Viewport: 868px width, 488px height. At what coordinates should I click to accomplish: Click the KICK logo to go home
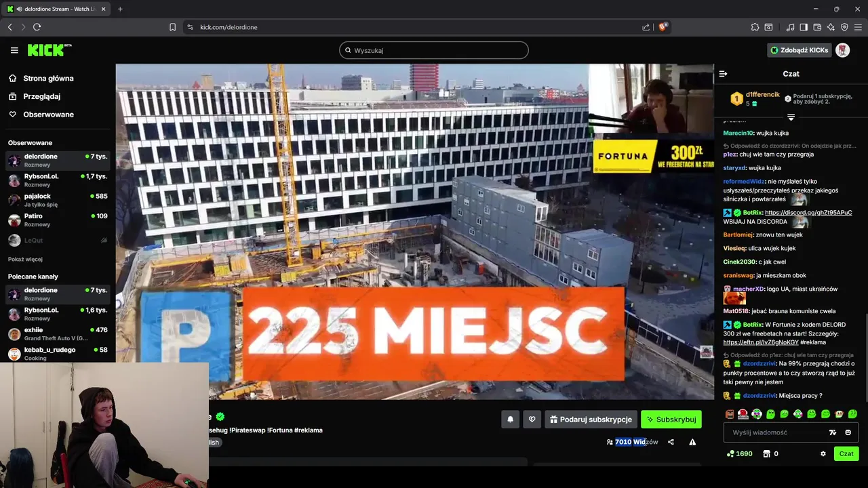coord(49,50)
